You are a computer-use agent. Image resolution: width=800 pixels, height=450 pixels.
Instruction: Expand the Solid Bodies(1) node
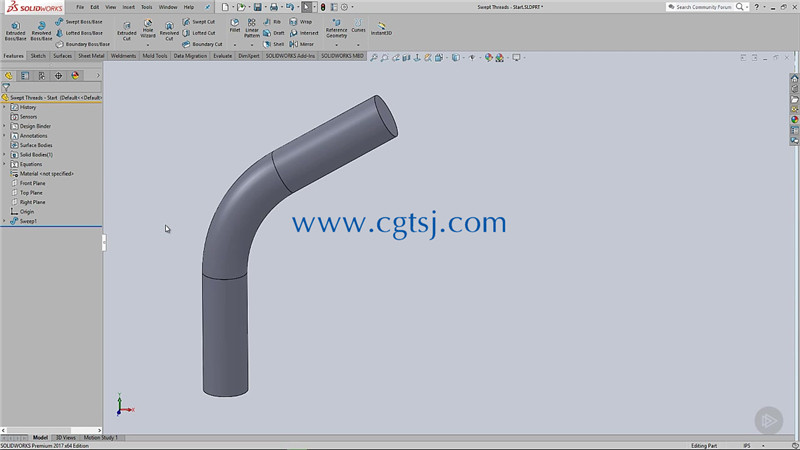[5, 155]
